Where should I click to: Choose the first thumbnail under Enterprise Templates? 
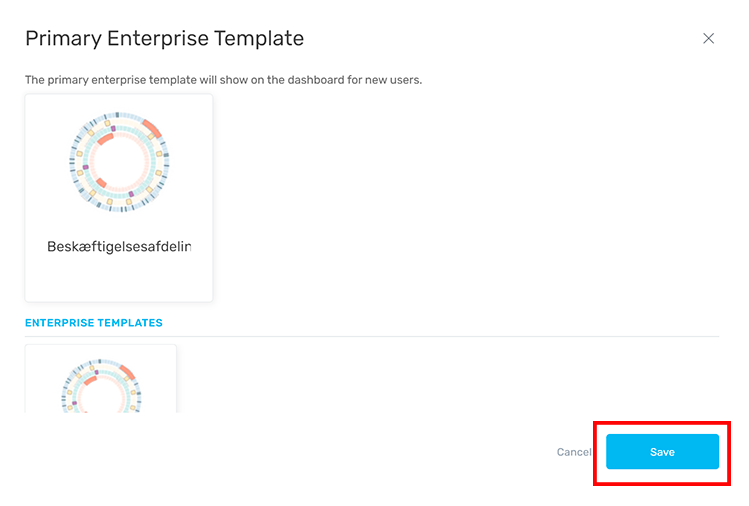pyautogui.click(x=101, y=380)
